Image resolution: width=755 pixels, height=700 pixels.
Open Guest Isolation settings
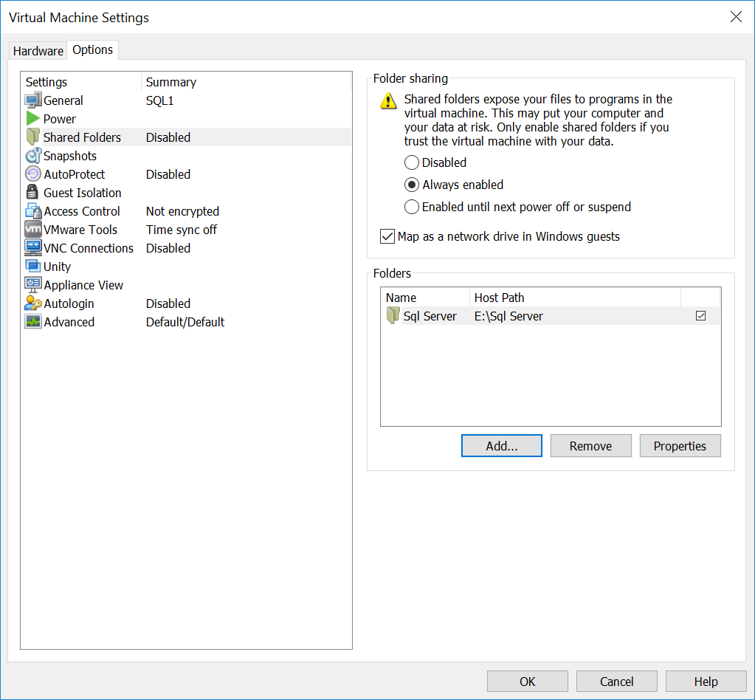click(x=187, y=192)
